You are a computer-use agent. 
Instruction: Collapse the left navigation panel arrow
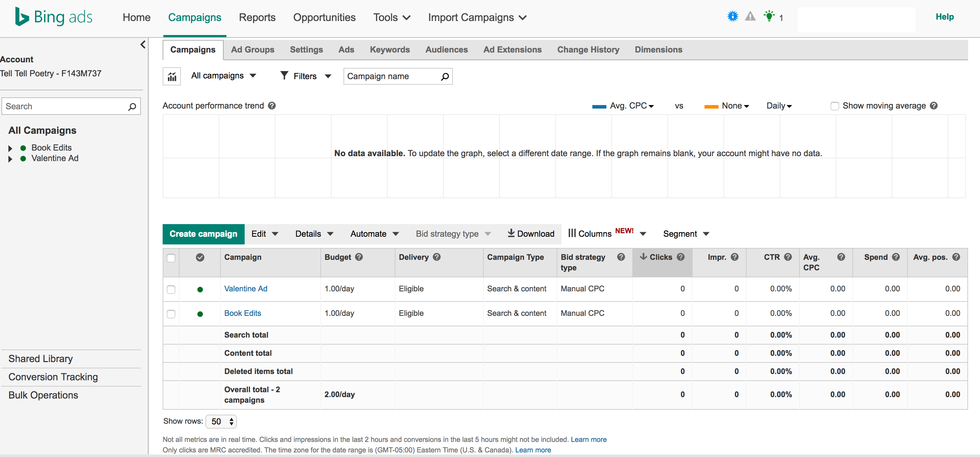143,45
